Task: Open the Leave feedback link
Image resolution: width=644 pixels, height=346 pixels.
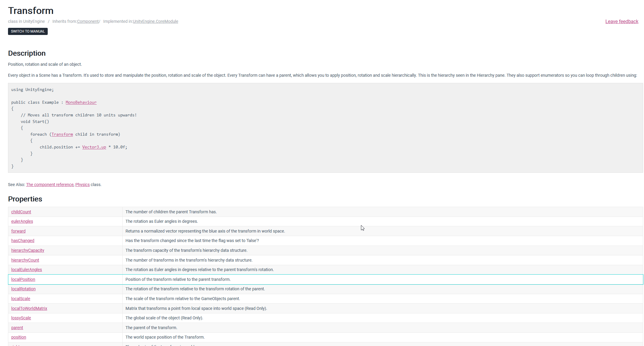Action: tap(621, 21)
